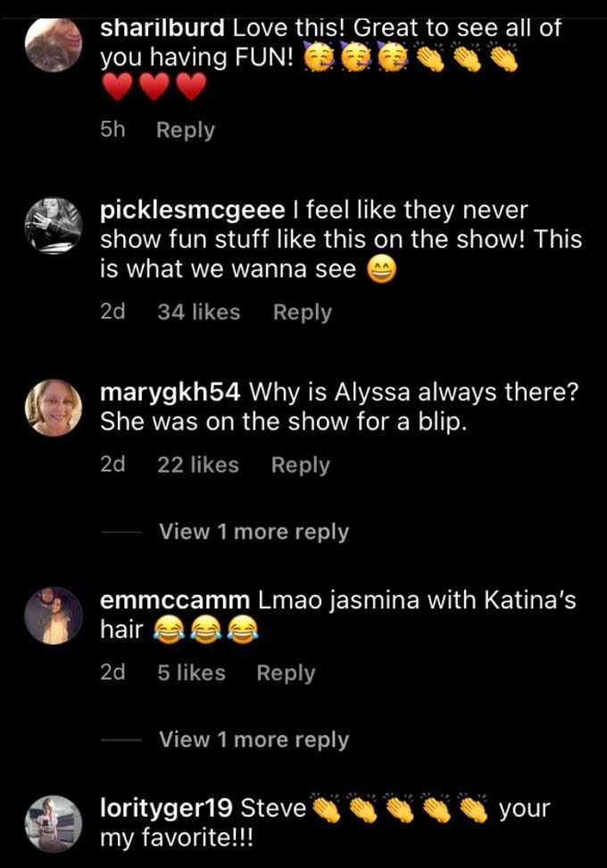Show the 5 likes on emmccamm's comment
607x868 pixels.
[191, 672]
